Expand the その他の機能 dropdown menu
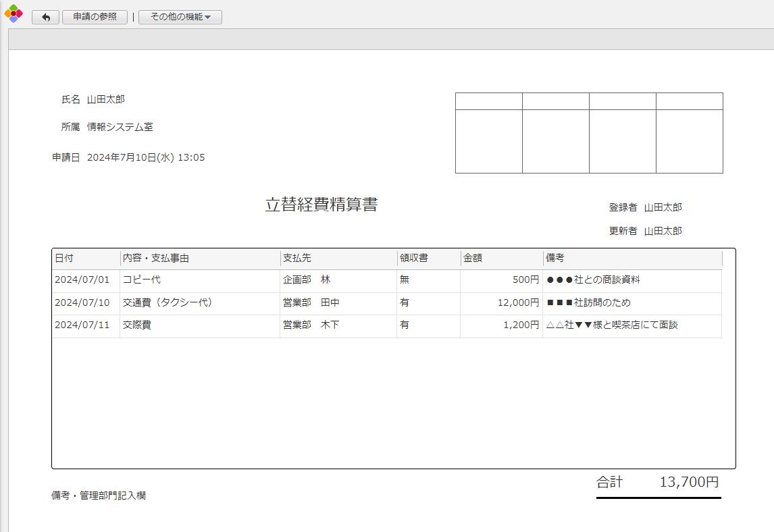774x532 pixels. tap(180, 18)
